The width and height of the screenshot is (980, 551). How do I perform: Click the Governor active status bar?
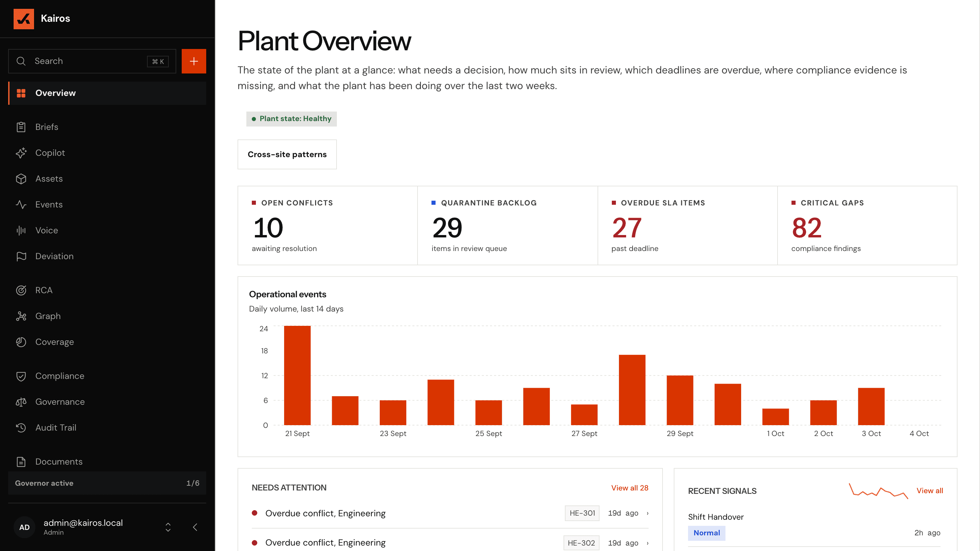tap(107, 483)
